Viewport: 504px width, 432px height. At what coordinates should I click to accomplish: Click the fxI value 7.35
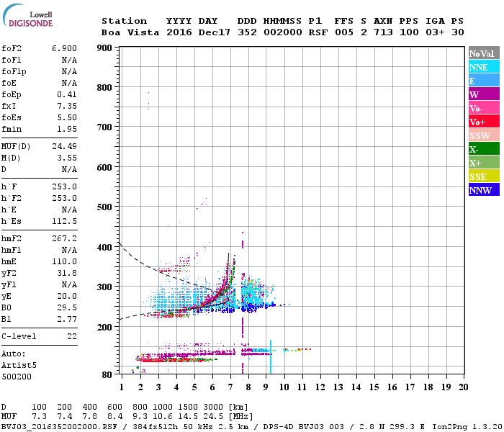67,106
